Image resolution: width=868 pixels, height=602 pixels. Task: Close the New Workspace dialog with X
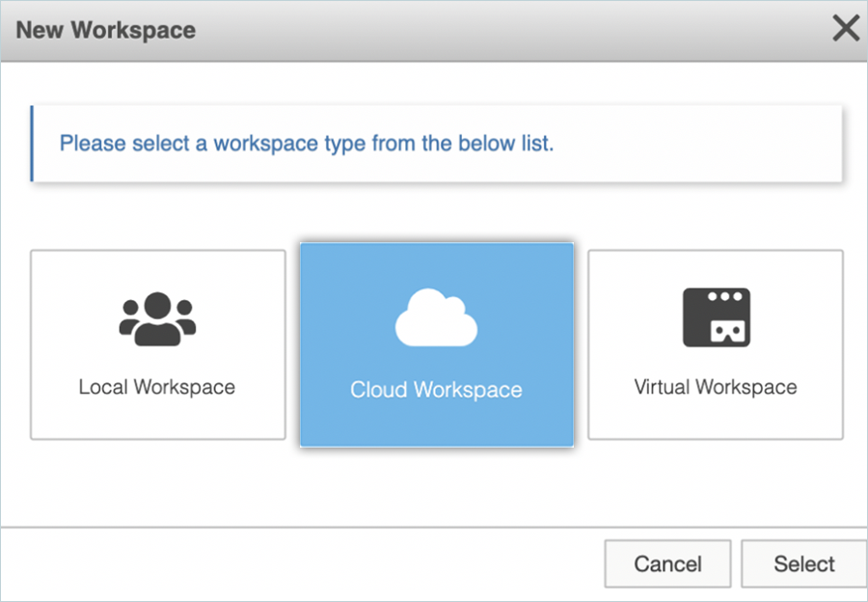(845, 29)
